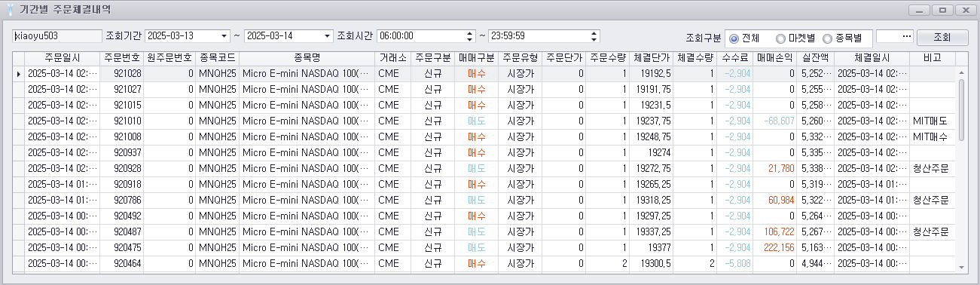Sort by 주문번호 column header
Screen dimensions: 980x285
[122, 58]
